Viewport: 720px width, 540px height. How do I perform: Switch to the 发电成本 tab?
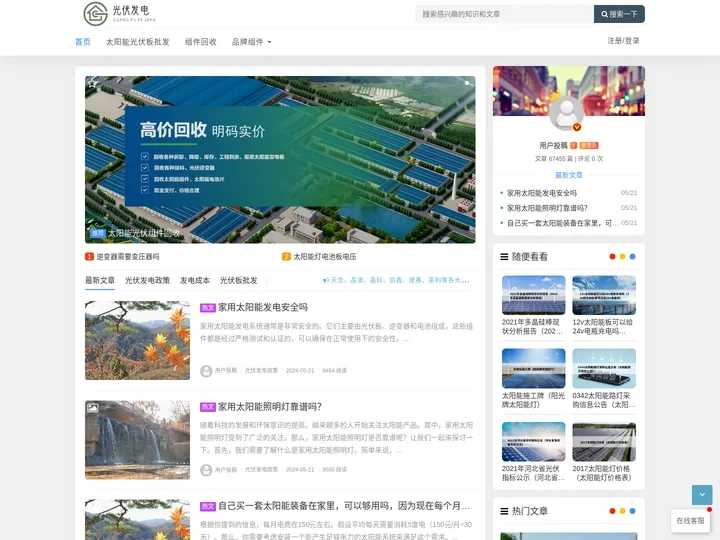click(195, 280)
